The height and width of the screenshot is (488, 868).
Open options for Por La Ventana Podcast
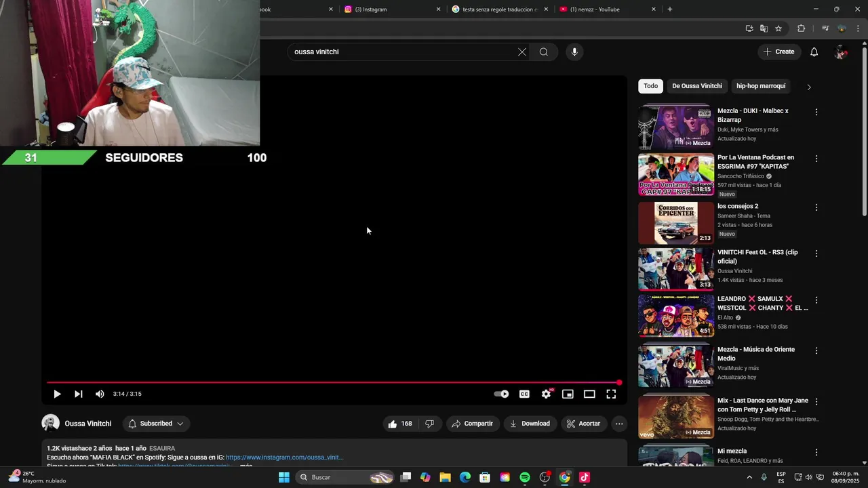coord(816,159)
